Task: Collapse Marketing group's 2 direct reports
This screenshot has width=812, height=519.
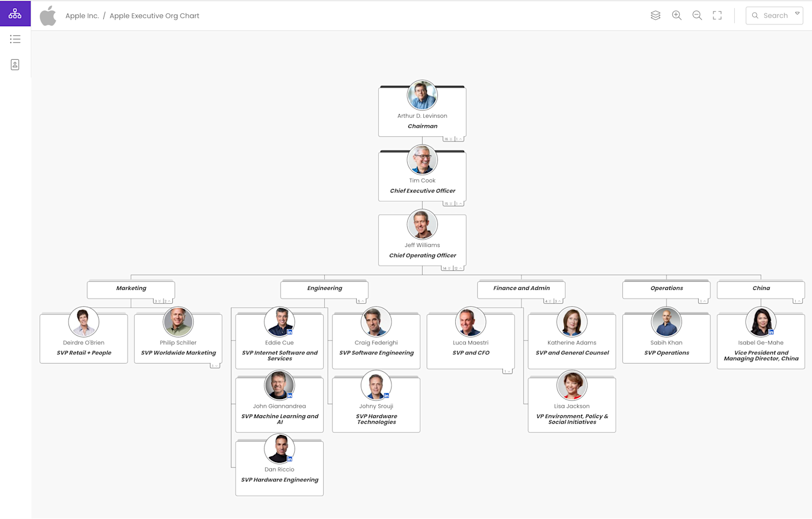Action: tap(168, 301)
